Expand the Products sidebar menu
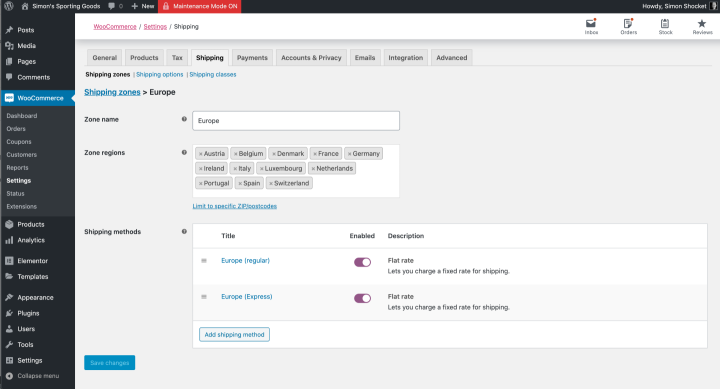 click(31, 225)
